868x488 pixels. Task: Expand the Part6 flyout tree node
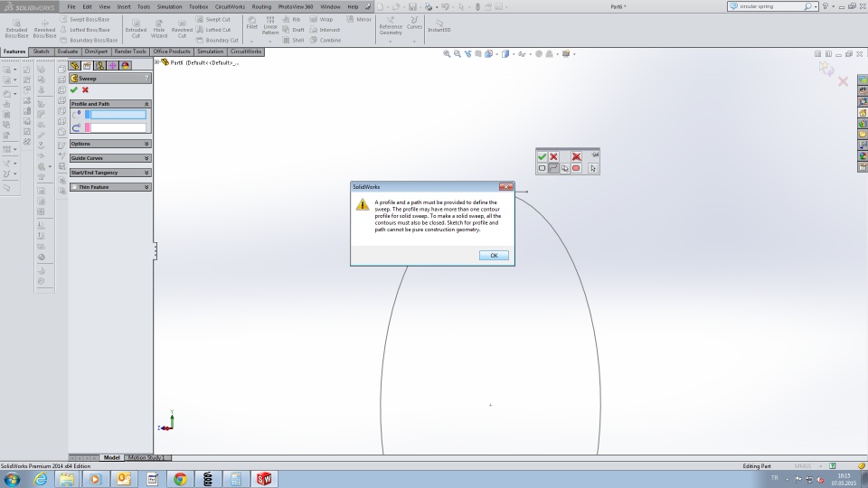coord(157,62)
